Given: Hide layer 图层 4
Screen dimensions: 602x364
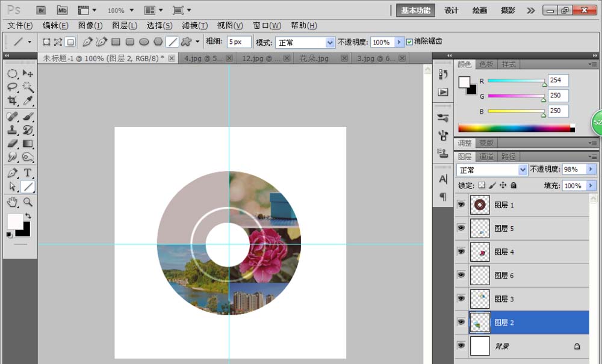Looking at the screenshot, I should pyautogui.click(x=461, y=251).
